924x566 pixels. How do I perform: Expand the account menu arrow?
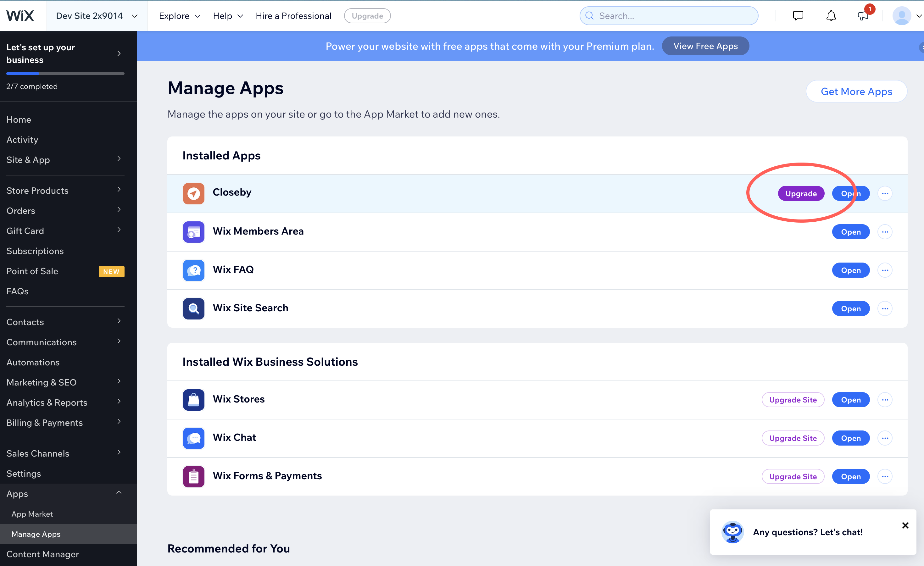click(x=919, y=16)
